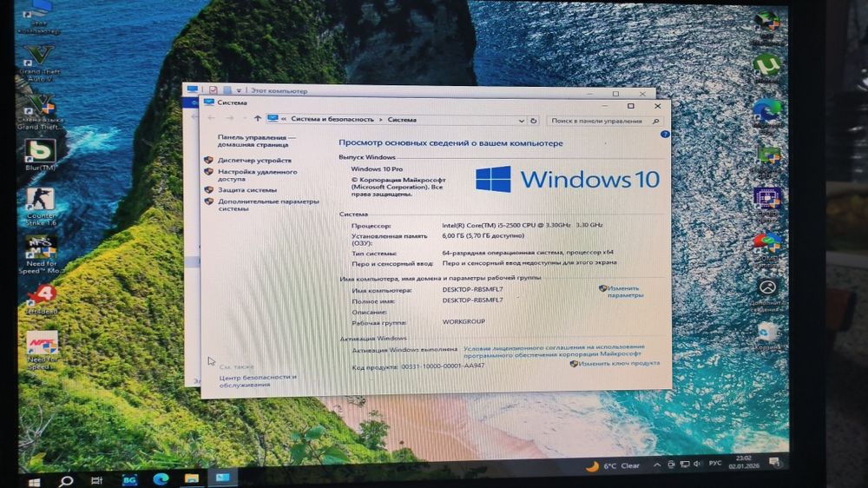This screenshot has width=868, height=488.
Task: Open help question mark in Система window
Action: pos(665,134)
